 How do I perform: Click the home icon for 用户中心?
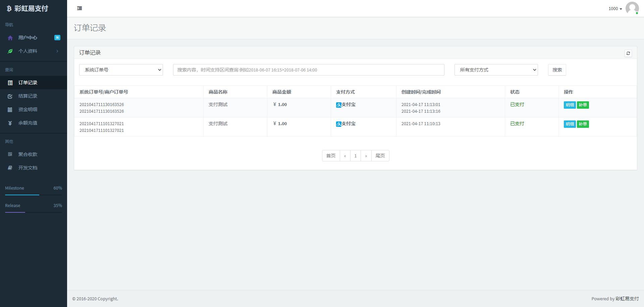(10, 38)
